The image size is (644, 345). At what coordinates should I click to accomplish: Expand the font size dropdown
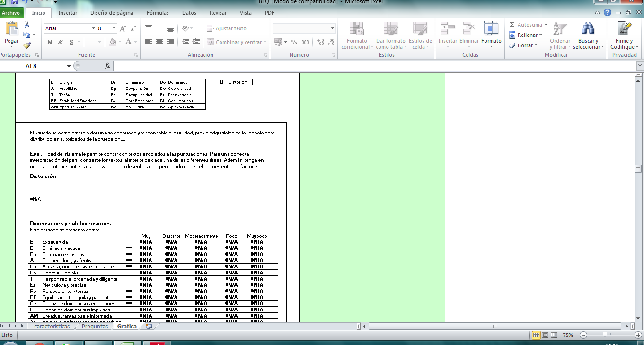coord(114,28)
